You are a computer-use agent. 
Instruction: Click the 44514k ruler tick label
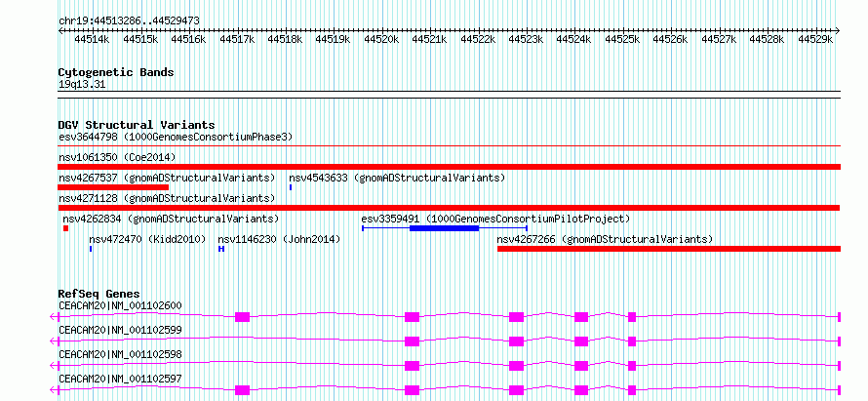[x=92, y=39]
